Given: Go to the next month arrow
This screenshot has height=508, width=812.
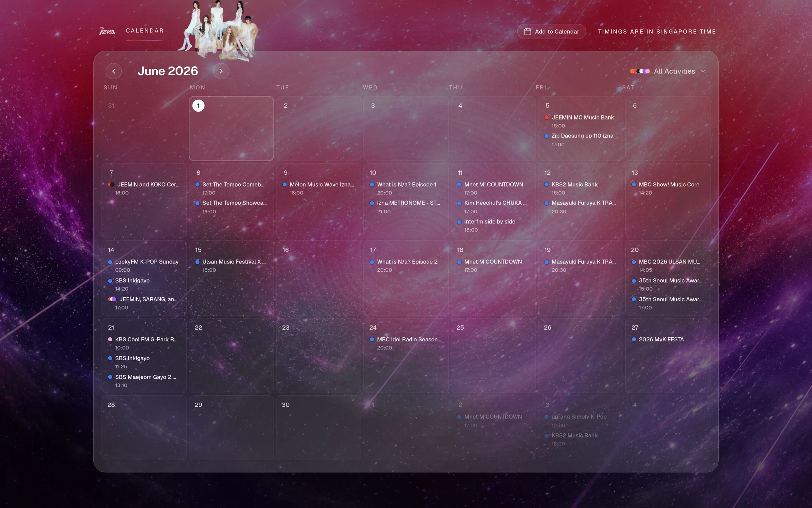Looking at the screenshot, I should [x=221, y=71].
